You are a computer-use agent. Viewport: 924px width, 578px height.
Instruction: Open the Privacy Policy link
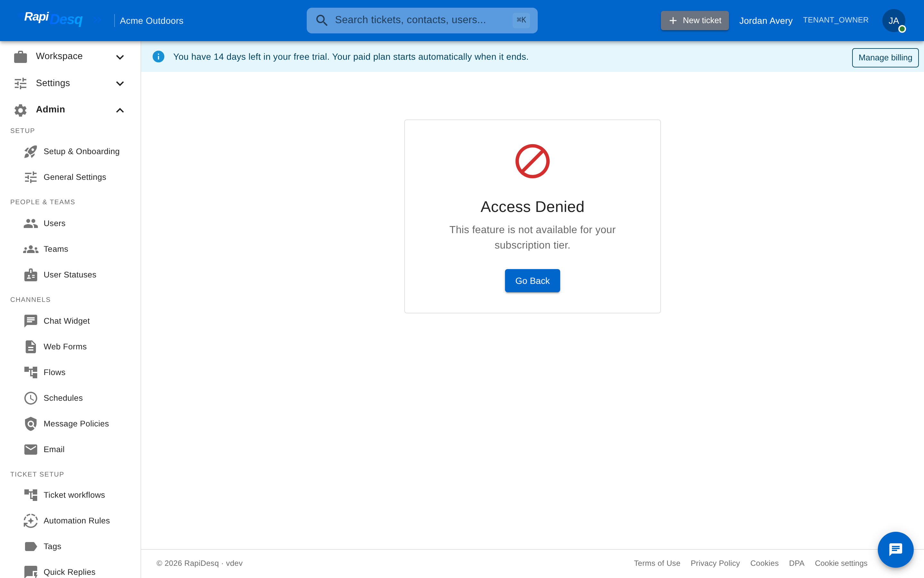point(715,563)
